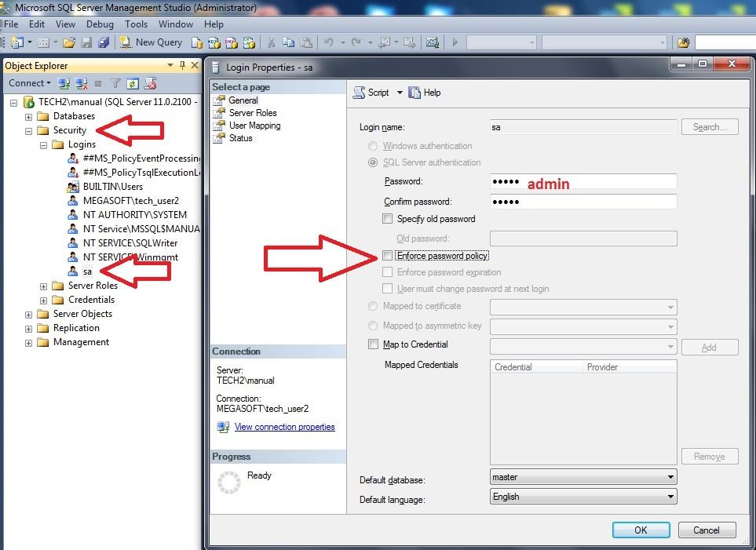
Task: Open the Script dropdown arrow
Action: [400, 93]
